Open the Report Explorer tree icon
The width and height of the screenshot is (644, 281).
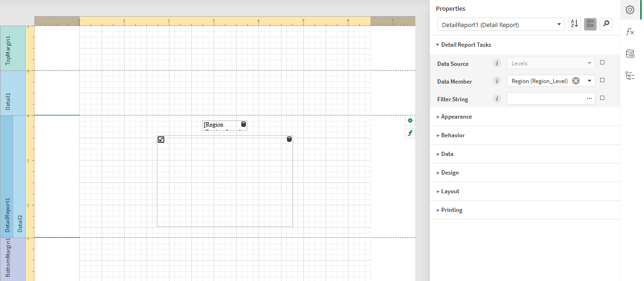coord(630,76)
